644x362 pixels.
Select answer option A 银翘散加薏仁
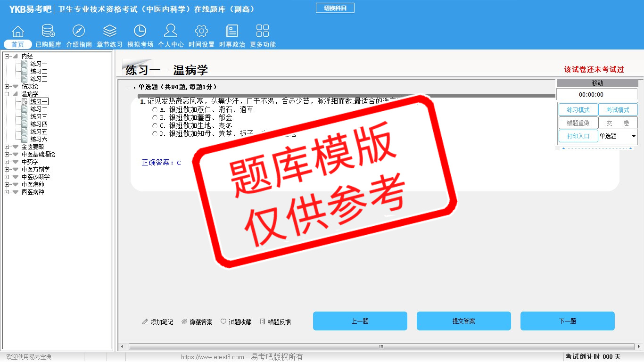(155, 109)
